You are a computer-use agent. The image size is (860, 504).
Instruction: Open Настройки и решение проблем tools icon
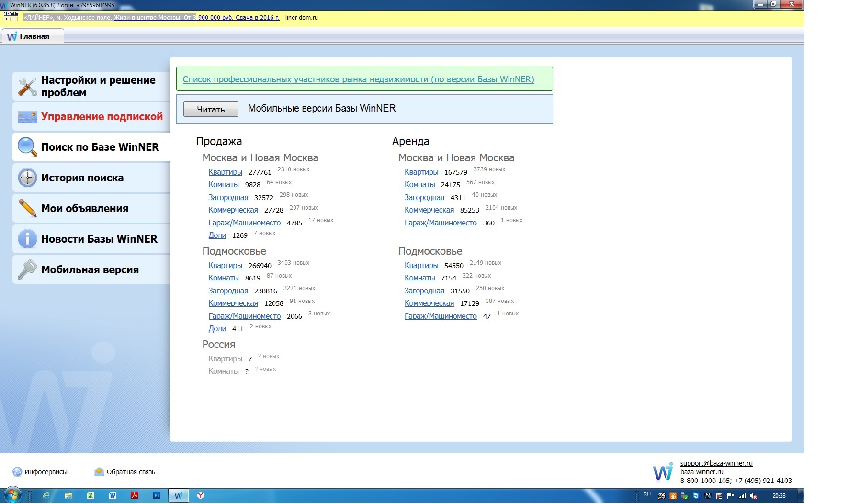[x=27, y=87]
